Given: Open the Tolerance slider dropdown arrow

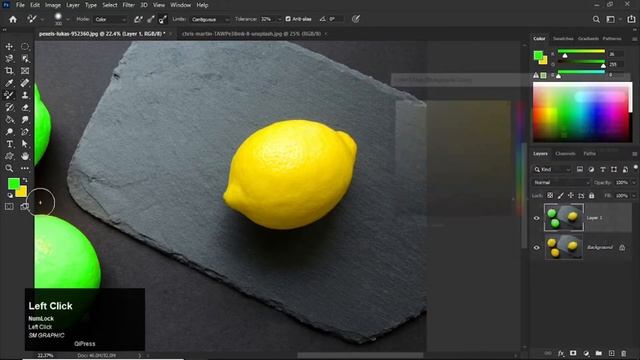Looking at the screenshot, I should click(x=279, y=19).
